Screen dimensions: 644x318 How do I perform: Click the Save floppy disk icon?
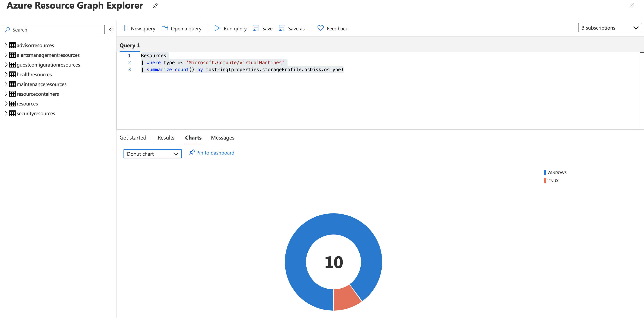pyautogui.click(x=256, y=28)
